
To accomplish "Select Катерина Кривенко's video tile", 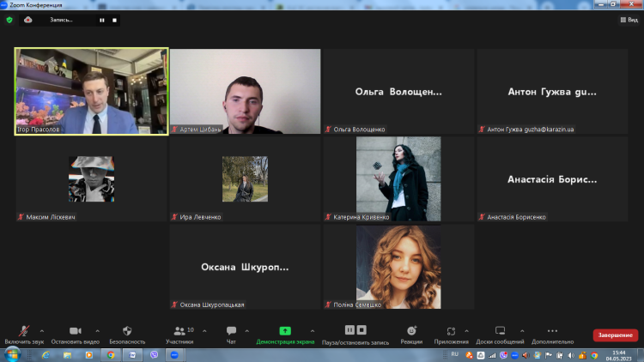I will pyautogui.click(x=398, y=178).
